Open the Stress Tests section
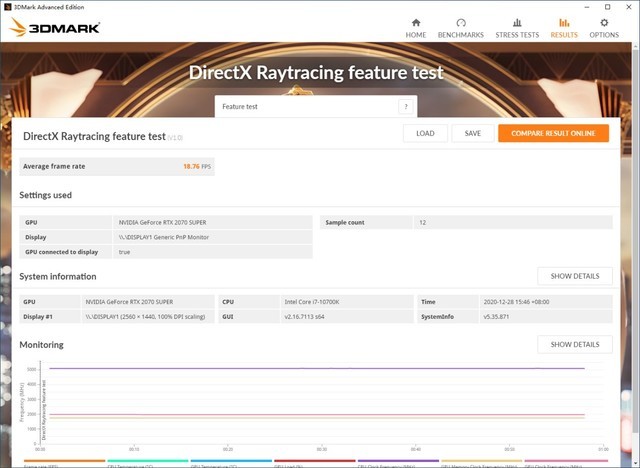The height and width of the screenshot is (468, 640). (517, 28)
